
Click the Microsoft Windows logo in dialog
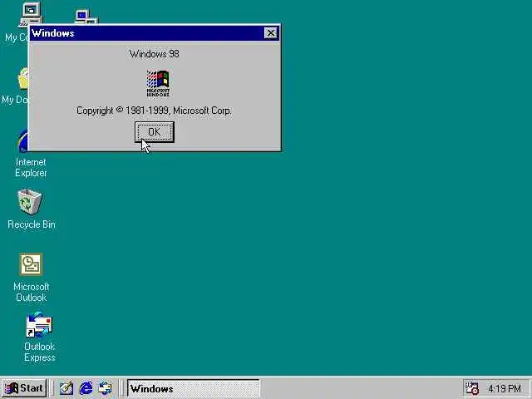coord(158,83)
